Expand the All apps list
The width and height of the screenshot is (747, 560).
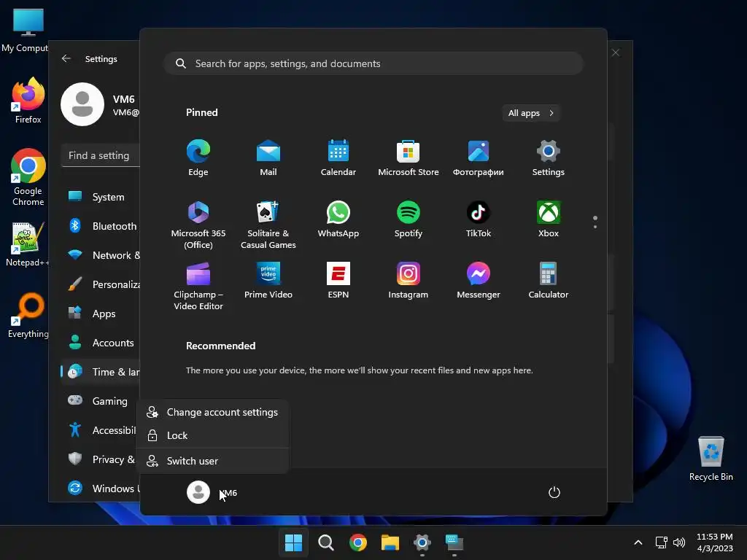(x=531, y=113)
